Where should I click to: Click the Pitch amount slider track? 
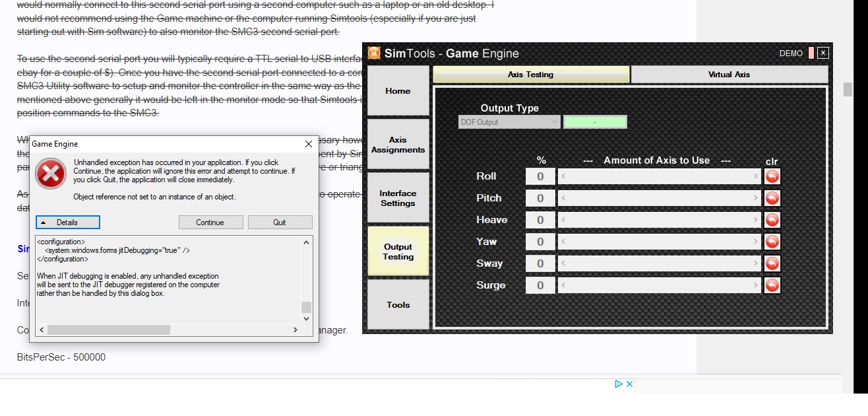tap(660, 198)
